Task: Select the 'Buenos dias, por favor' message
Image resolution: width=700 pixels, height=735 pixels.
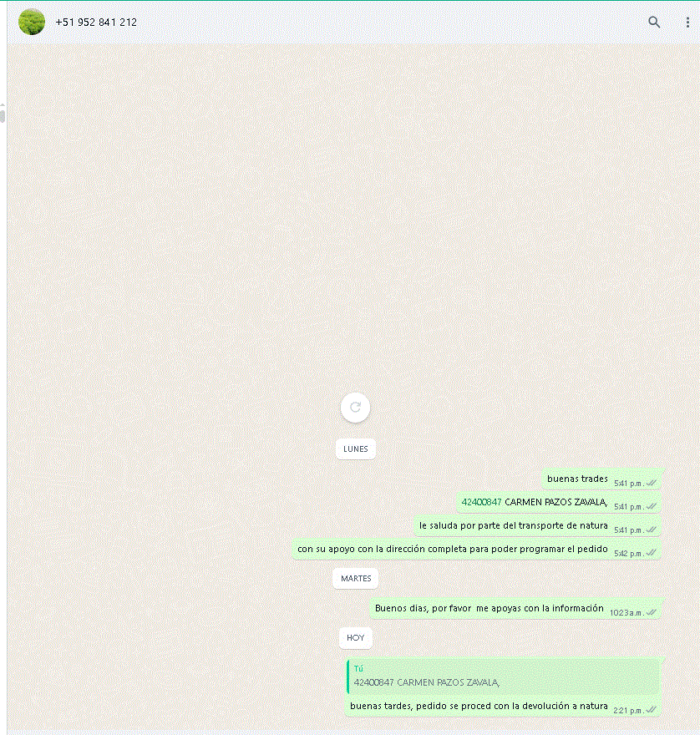Action: click(x=515, y=608)
